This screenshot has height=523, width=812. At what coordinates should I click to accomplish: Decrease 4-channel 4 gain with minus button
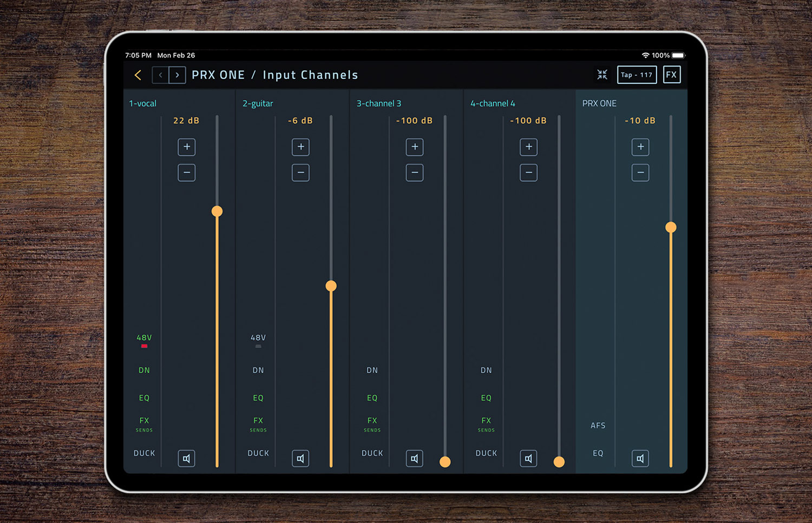528,173
